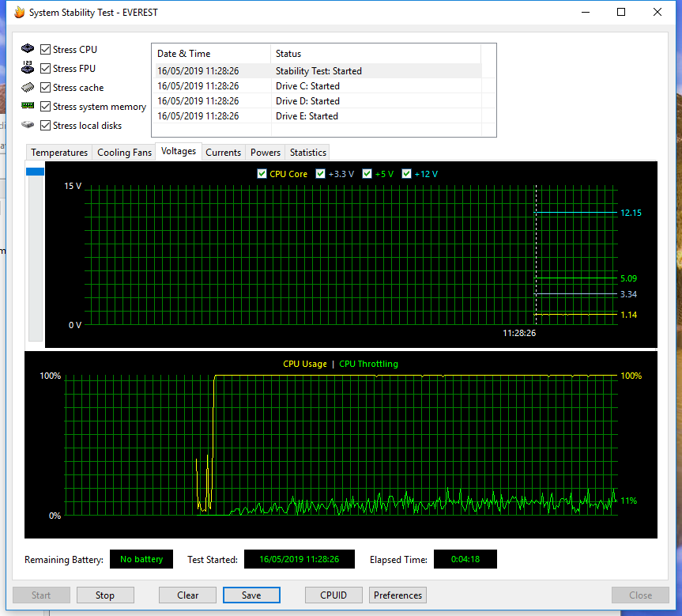This screenshot has height=616, width=682.
Task: Toggle Stress system memory checkbox
Action: click(x=45, y=106)
